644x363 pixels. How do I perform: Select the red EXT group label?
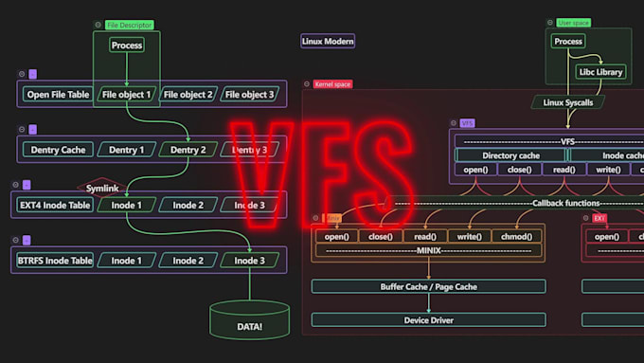click(x=599, y=218)
